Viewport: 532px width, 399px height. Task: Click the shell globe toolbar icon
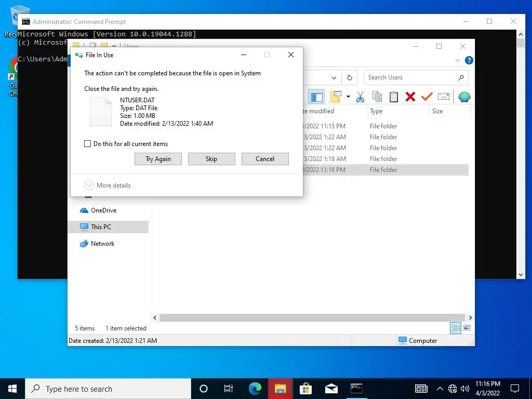click(x=464, y=97)
